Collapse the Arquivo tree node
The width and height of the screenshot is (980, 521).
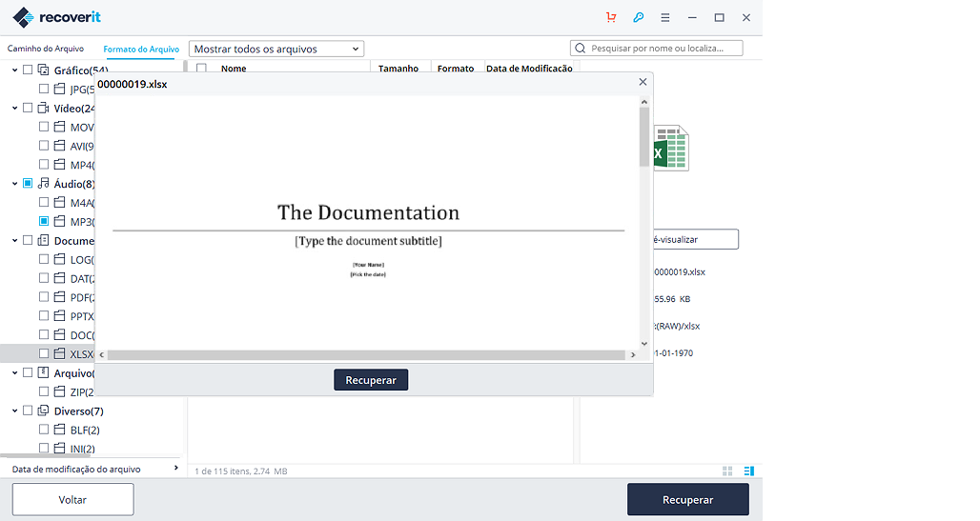14,373
